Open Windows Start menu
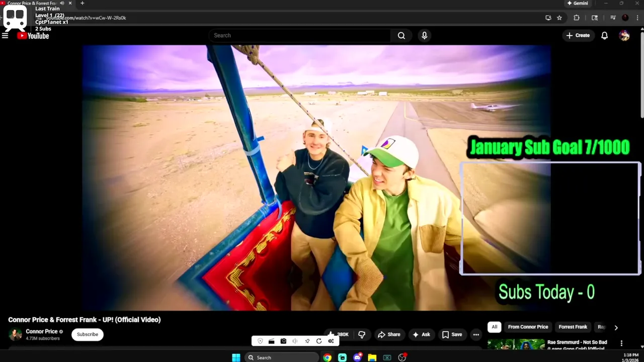Viewport: 644px width, 362px height. (236, 357)
